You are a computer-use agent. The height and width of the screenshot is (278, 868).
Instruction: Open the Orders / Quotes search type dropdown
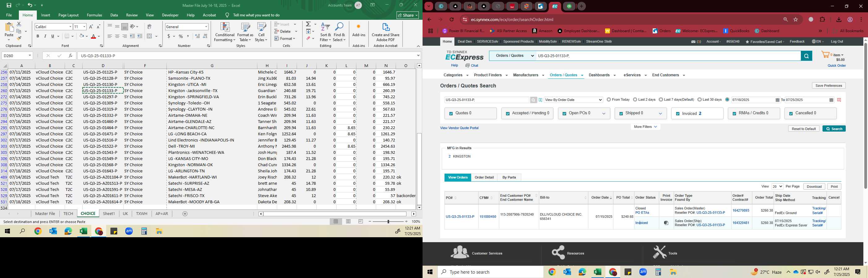[x=513, y=56]
